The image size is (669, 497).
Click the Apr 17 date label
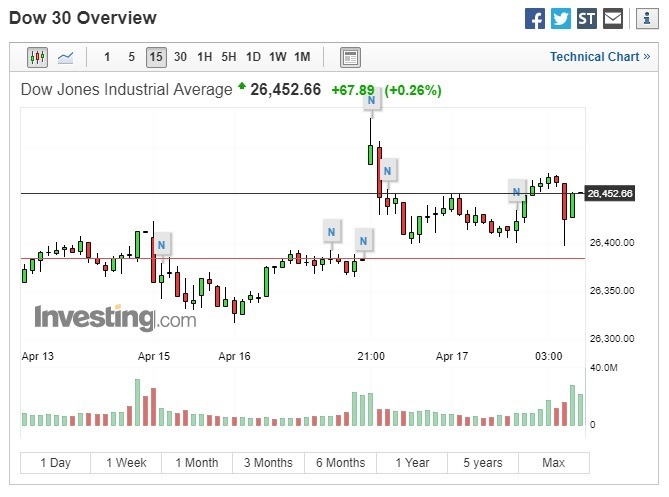coord(452,356)
